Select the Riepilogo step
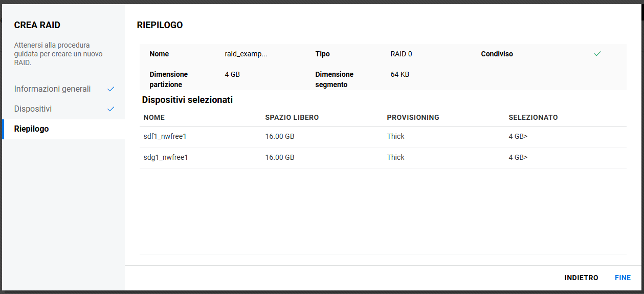 click(x=31, y=129)
